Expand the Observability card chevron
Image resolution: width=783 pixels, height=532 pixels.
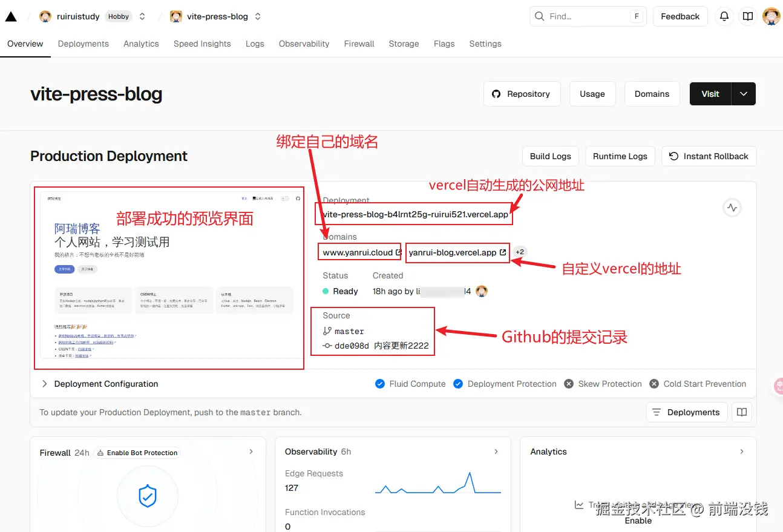coord(496,452)
